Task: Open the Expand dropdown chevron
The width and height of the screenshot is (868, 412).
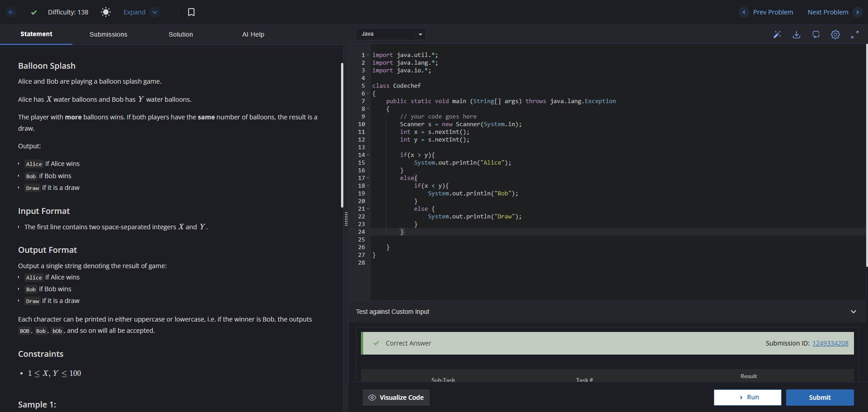Action: point(155,12)
